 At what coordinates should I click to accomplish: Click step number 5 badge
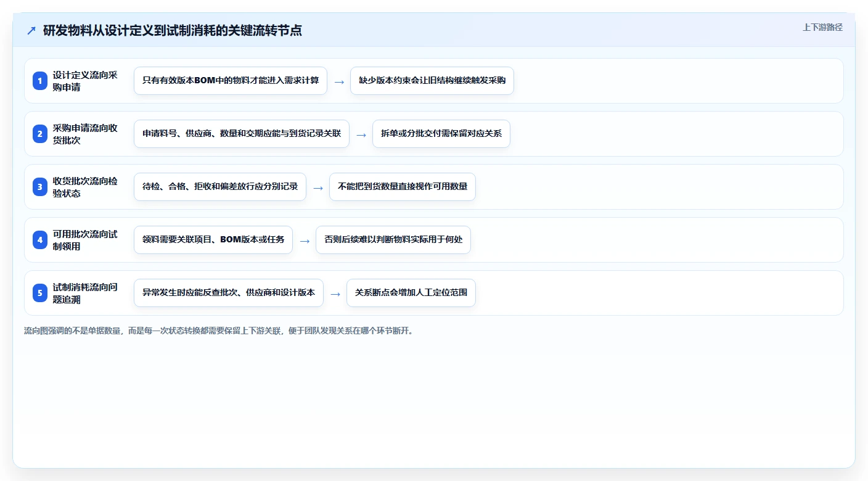coord(40,293)
